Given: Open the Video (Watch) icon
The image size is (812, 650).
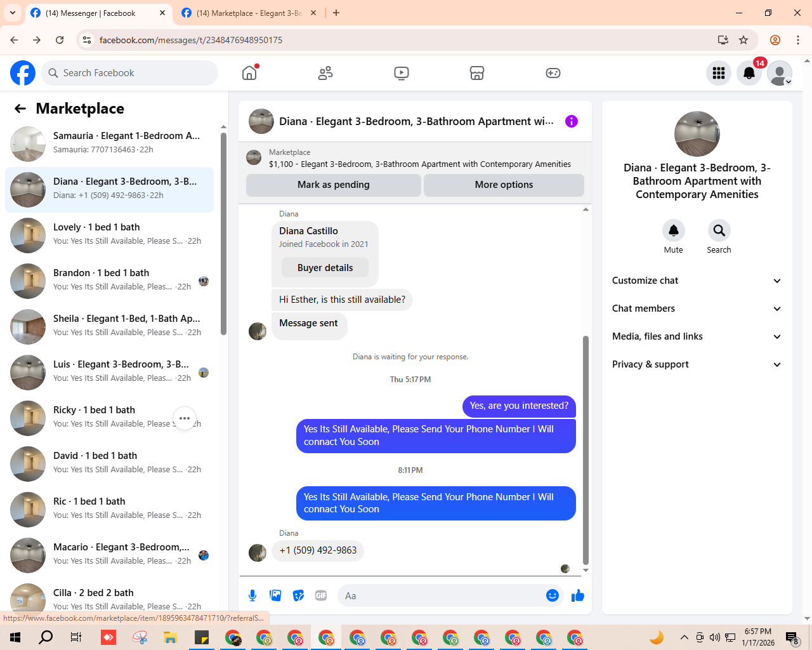Looking at the screenshot, I should 402,73.
